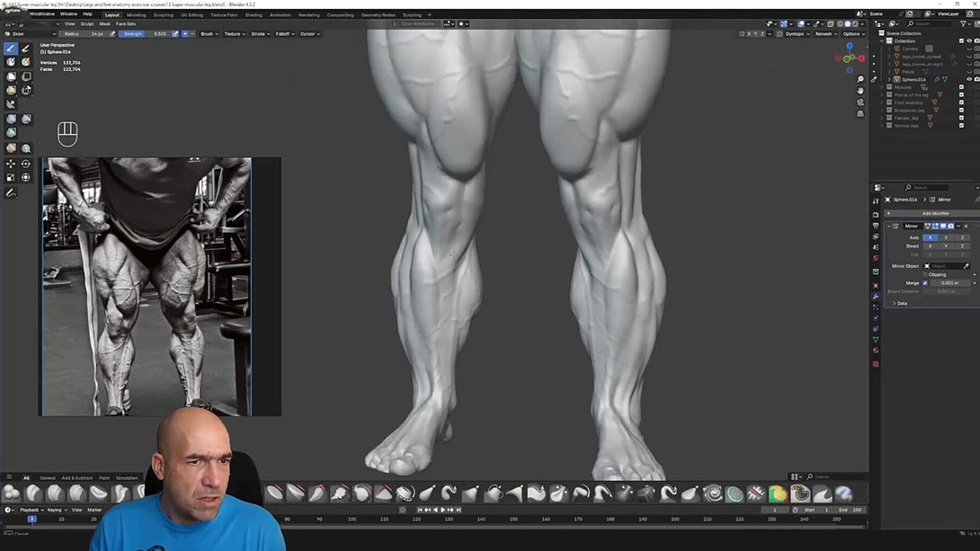The width and height of the screenshot is (980, 551).
Task: Expand Sphere.014 in the outliner
Action: [889, 79]
